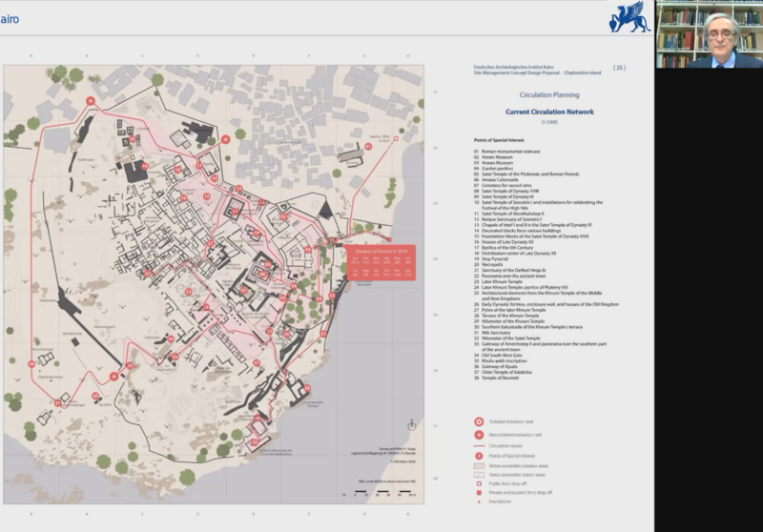Click the map scale bar at bottom right

pyautogui.click(x=380, y=493)
